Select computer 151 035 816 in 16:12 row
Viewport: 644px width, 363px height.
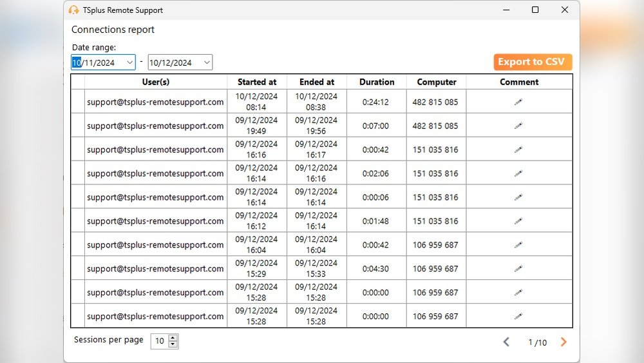(435, 221)
